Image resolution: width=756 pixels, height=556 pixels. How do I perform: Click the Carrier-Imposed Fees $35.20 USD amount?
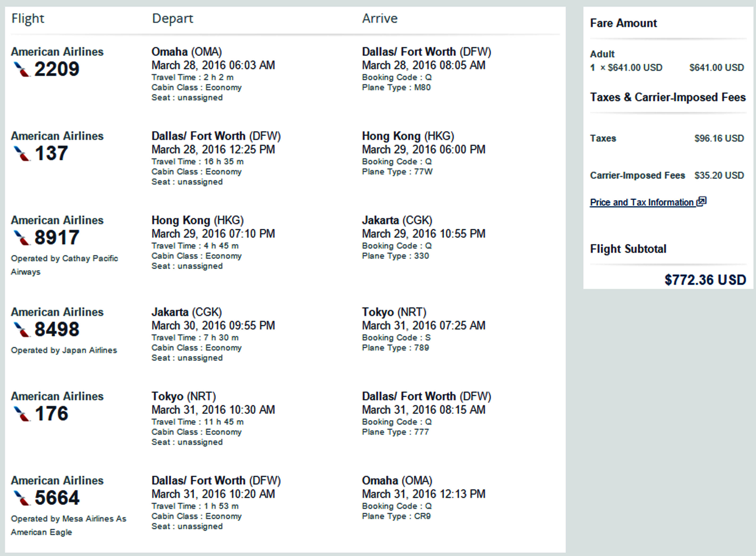pos(719,175)
